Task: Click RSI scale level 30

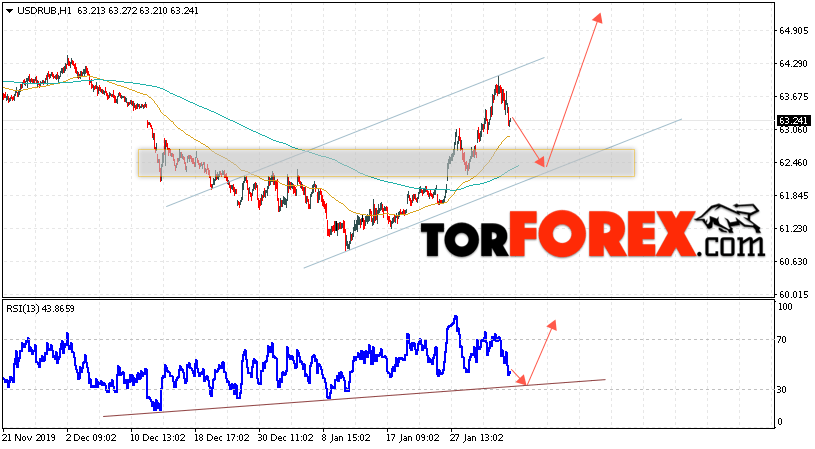Action: [782, 390]
